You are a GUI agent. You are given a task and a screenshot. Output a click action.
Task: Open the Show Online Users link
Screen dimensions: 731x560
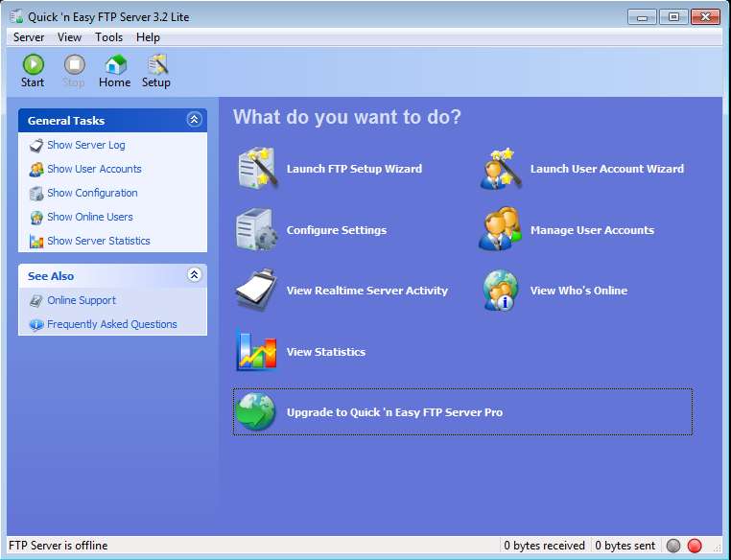click(x=90, y=217)
